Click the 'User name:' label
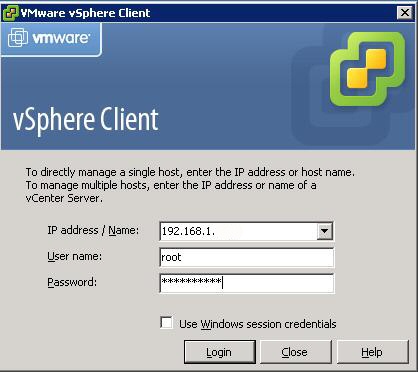The width and height of the screenshot is (418, 372). 74,256
